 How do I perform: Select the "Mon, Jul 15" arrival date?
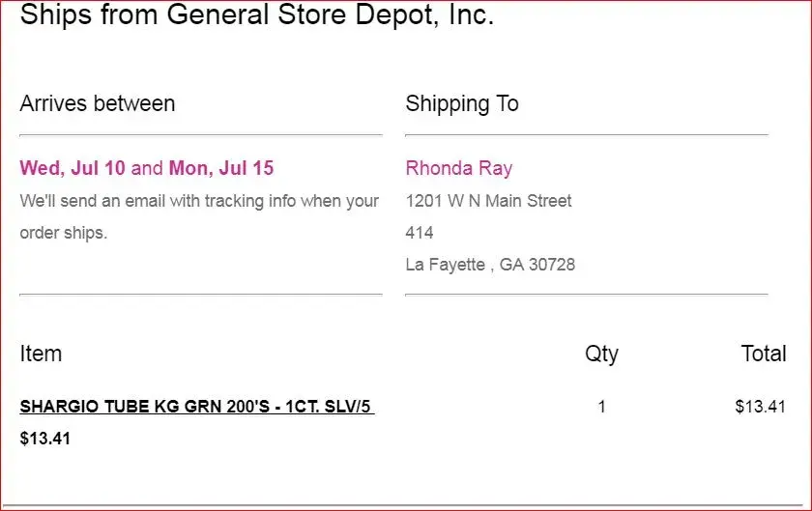pos(221,168)
